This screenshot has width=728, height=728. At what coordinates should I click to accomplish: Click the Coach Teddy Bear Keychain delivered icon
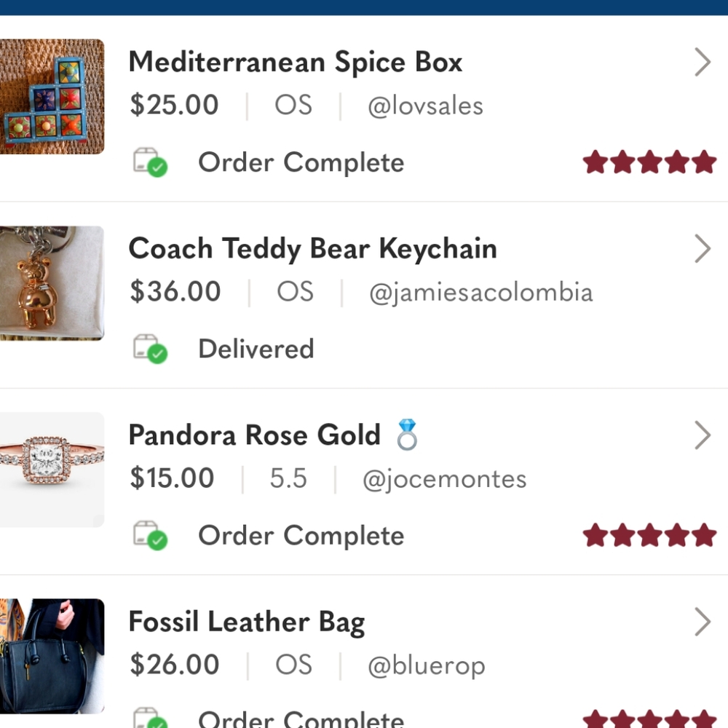point(150,349)
